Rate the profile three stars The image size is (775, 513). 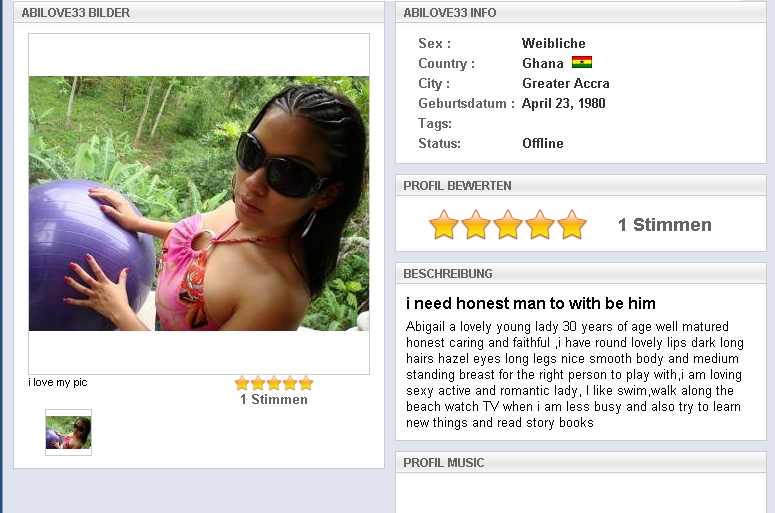pos(508,225)
